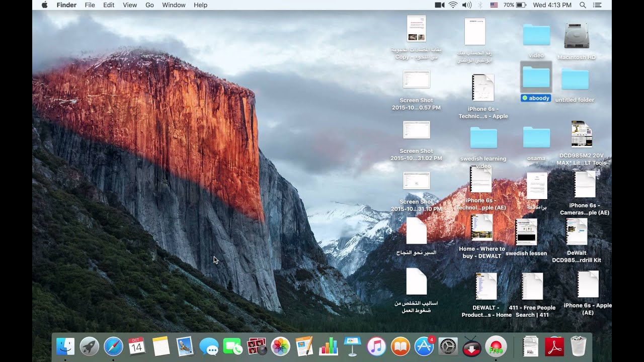The width and height of the screenshot is (644, 362).
Task: Open Keynote podium icon in Dock
Action: (352, 346)
